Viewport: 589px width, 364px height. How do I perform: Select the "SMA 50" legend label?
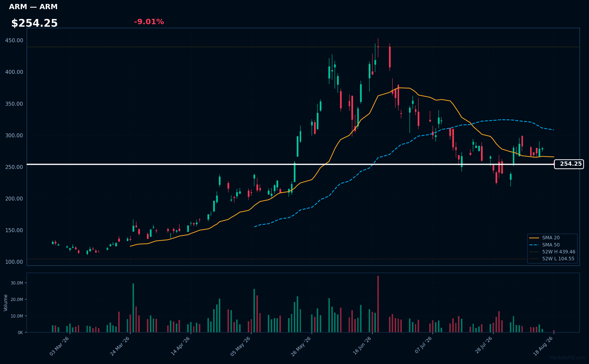[x=551, y=245]
